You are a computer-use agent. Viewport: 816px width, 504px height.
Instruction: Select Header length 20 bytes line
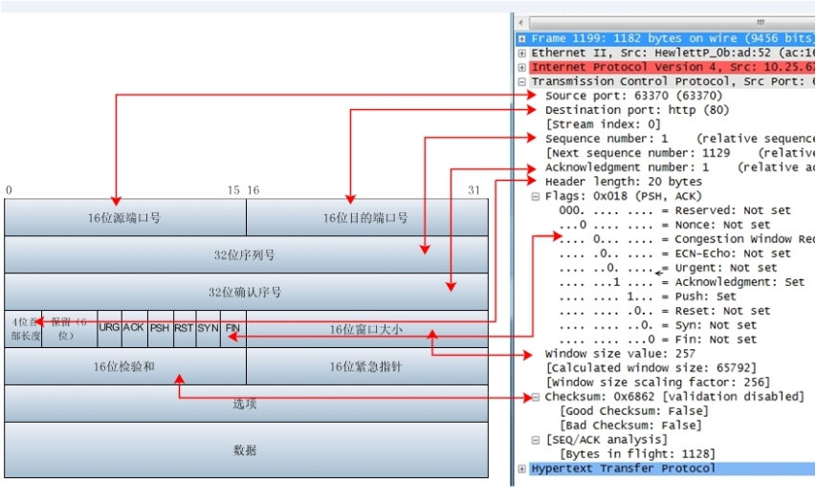point(624,182)
